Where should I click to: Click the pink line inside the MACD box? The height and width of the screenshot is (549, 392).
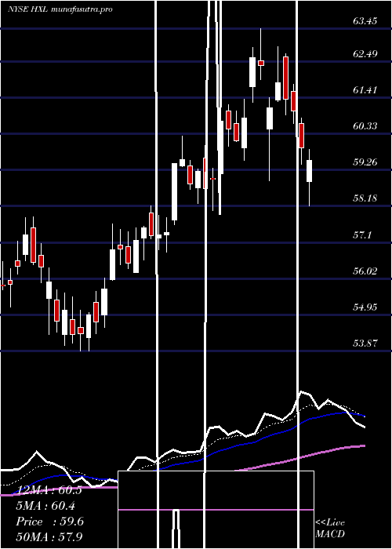pos(216,510)
